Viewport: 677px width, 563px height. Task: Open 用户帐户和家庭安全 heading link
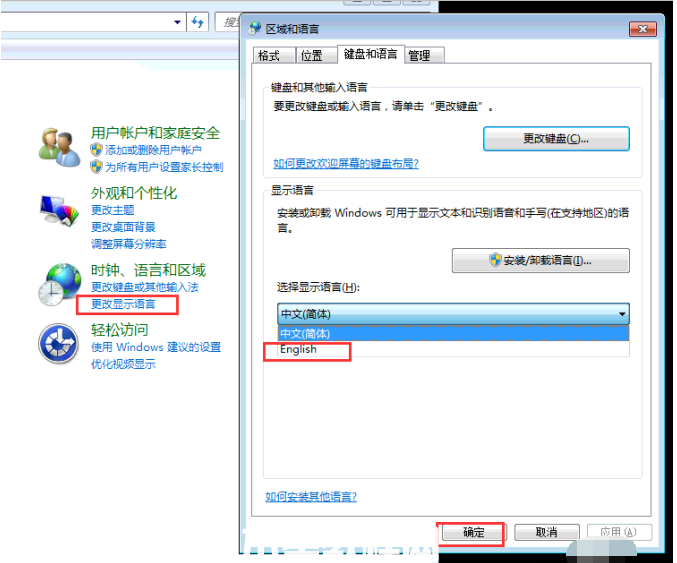[155, 133]
